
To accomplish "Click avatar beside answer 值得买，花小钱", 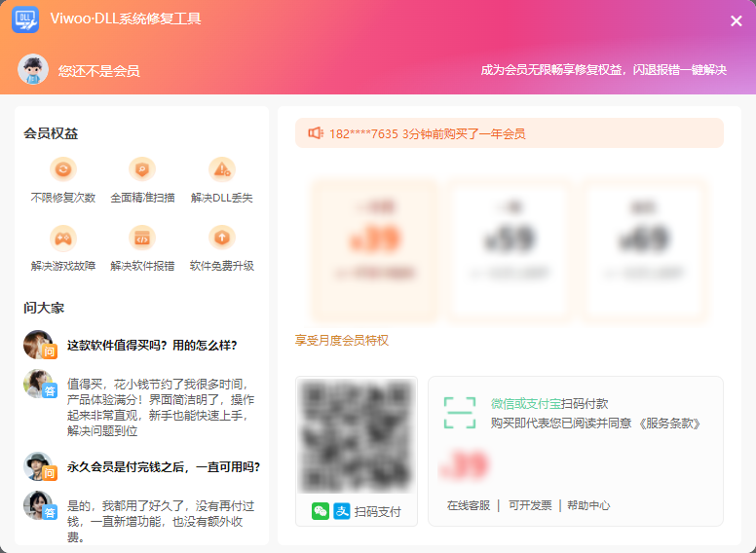I will pyautogui.click(x=39, y=384).
